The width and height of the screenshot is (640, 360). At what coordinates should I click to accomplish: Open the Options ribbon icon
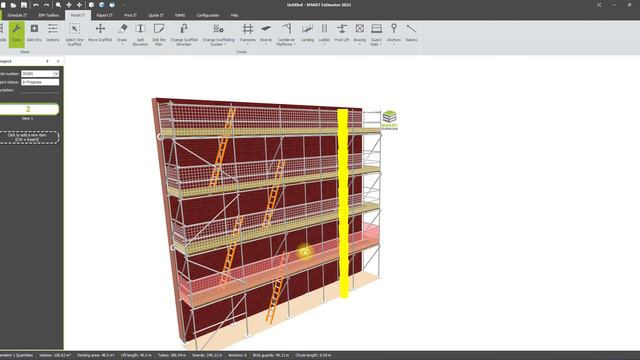[x=53, y=33]
